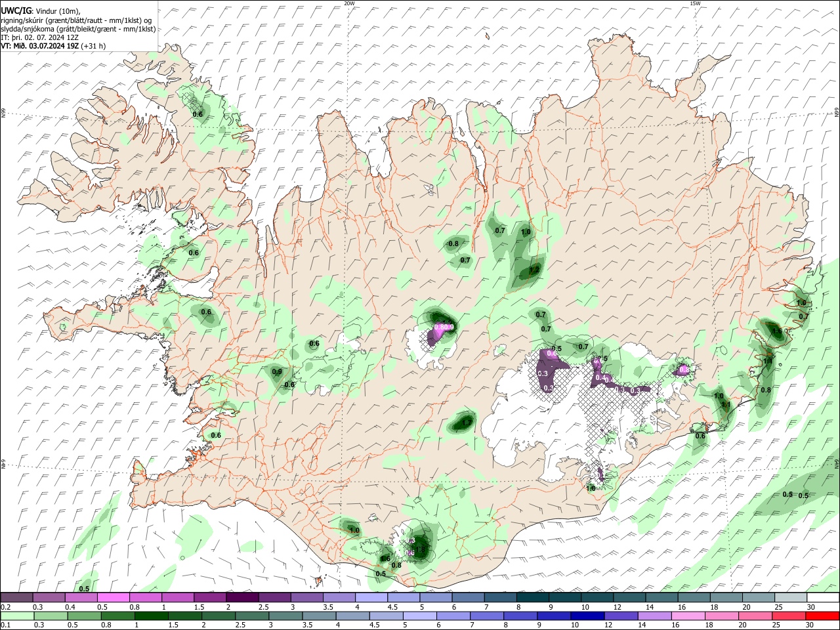
Task: Click the 1.2 precipitation value on map
Action: 534,270
